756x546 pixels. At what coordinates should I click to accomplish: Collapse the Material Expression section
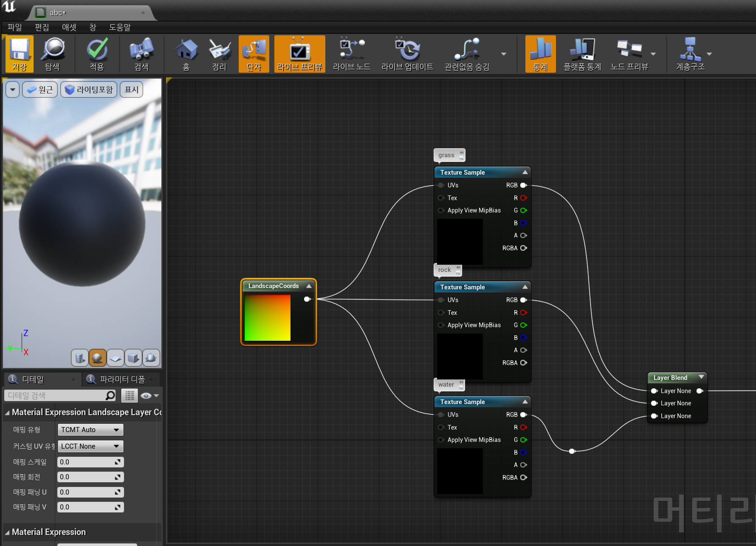coord(7,532)
